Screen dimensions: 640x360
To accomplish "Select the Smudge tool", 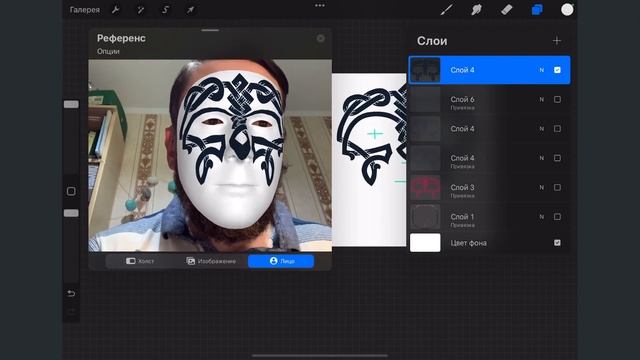I will [x=476, y=10].
